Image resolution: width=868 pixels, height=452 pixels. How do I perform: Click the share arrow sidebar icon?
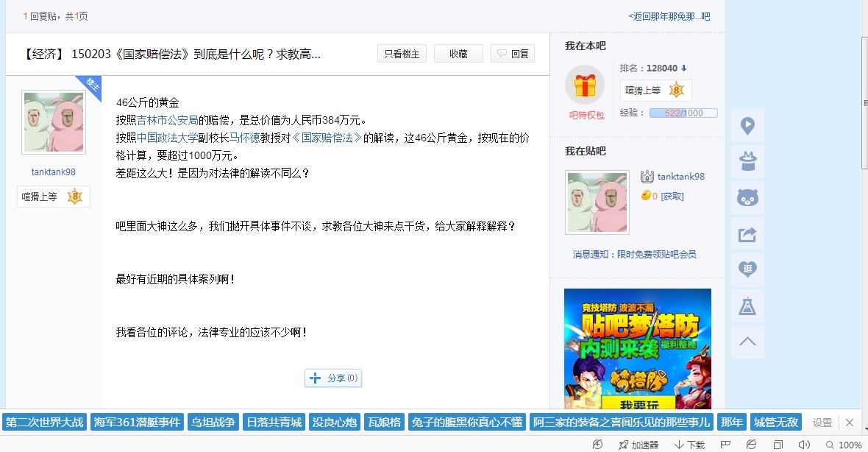pyautogui.click(x=747, y=234)
